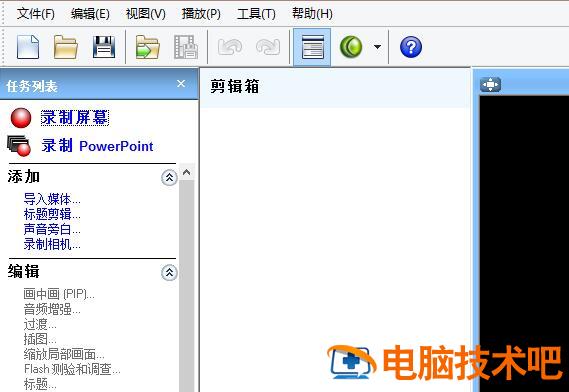
Task: Click the PowerPoint record icon
Action: pyautogui.click(x=19, y=146)
